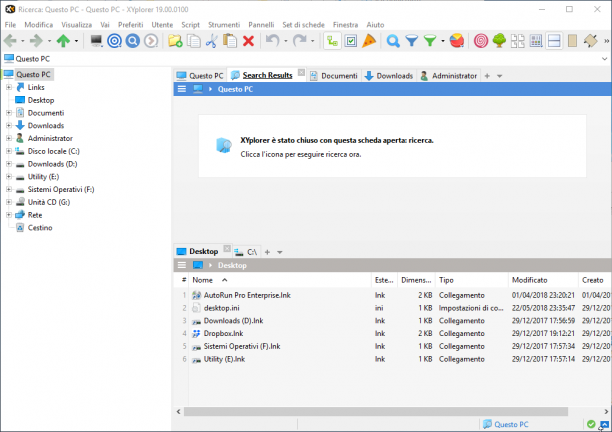This screenshot has width=612, height=432.
Task: Click the Cut scissors icon
Action: 212,41
